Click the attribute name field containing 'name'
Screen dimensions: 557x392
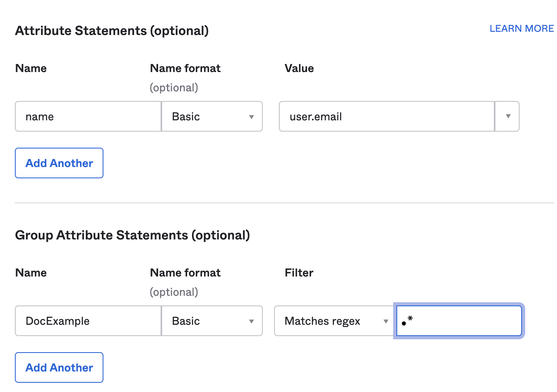tap(88, 117)
